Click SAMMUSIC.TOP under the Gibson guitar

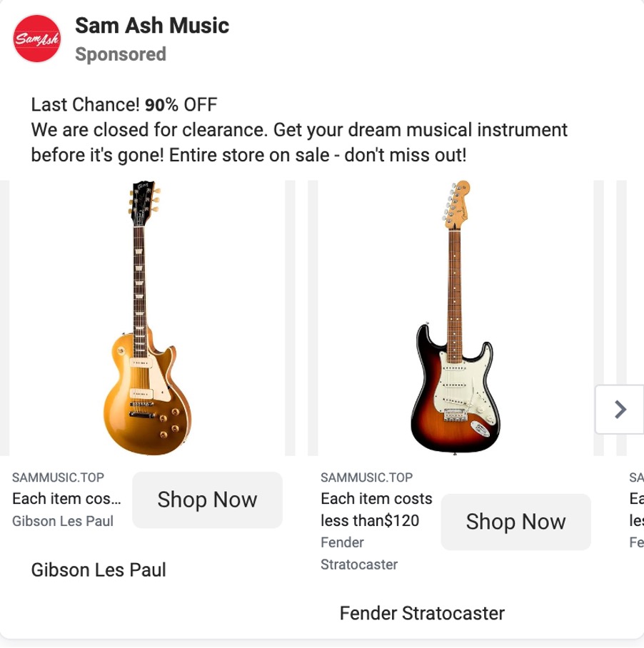pos(58,477)
